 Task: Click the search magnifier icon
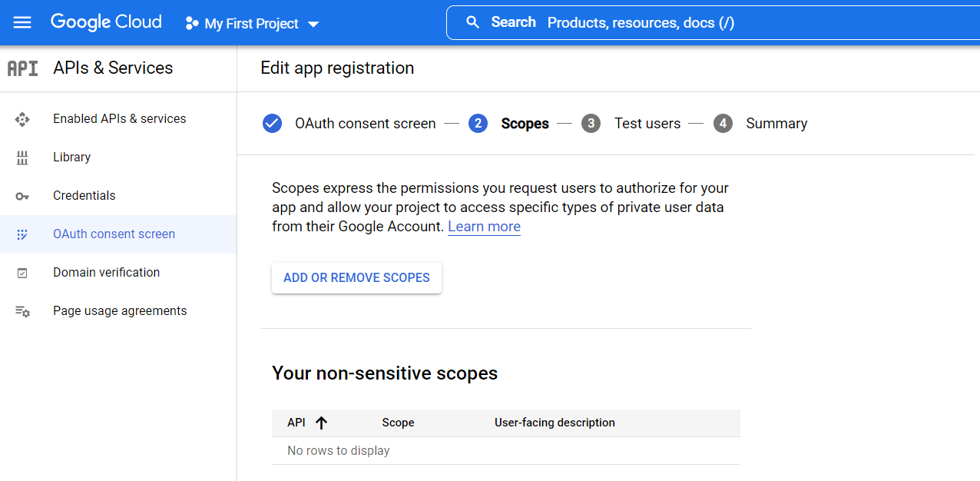click(x=473, y=22)
